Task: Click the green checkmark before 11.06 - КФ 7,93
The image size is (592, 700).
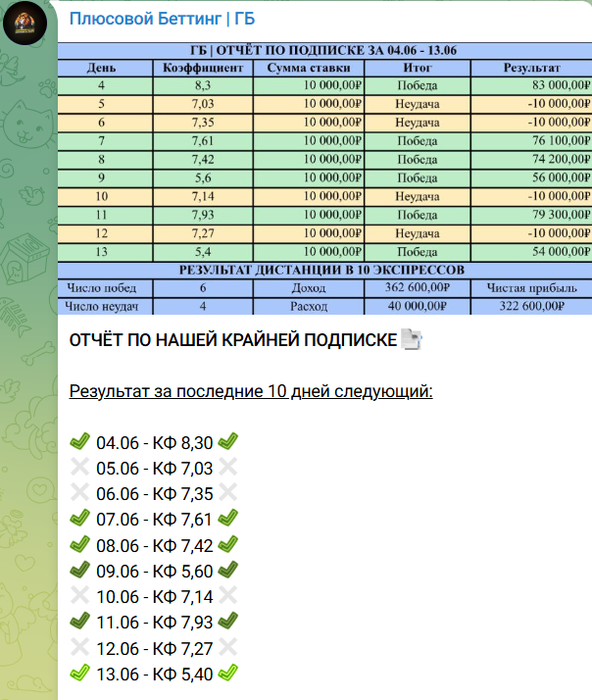Action: 80,621
